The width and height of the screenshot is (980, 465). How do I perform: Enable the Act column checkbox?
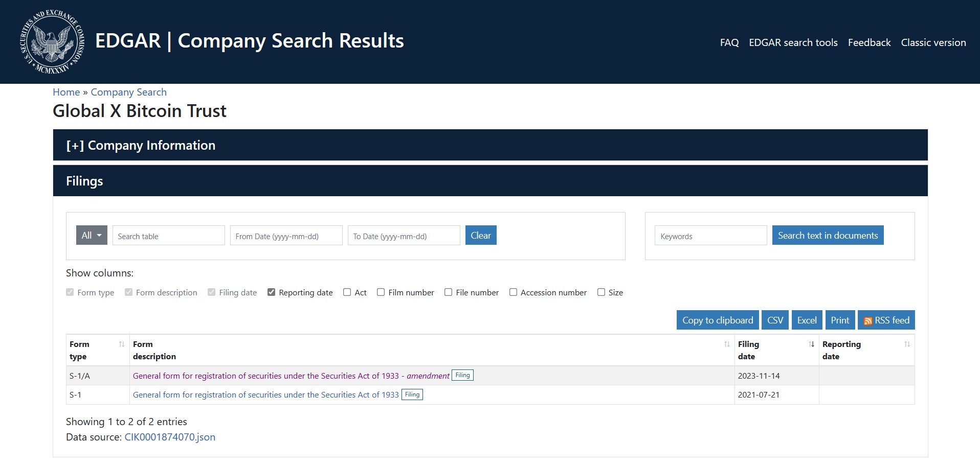click(x=347, y=292)
